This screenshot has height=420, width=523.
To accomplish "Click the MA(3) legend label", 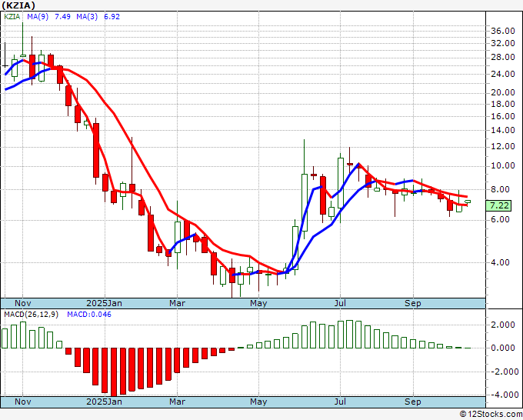I will pyautogui.click(x=87, y=17).
